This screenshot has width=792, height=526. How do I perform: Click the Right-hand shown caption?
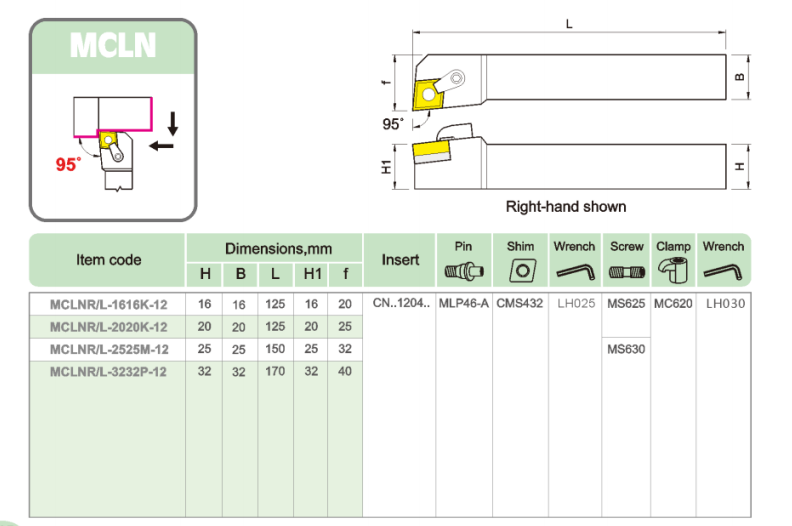[565, 207]
